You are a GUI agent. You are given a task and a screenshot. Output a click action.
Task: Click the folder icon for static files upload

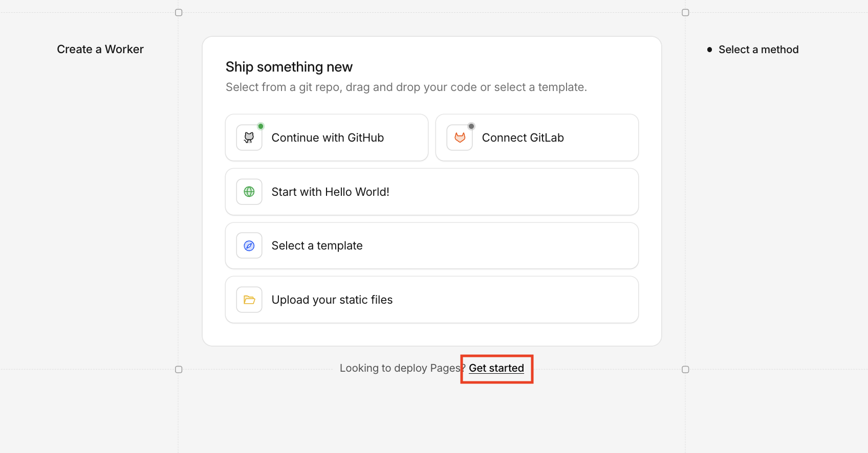click(x=249, y=300)
